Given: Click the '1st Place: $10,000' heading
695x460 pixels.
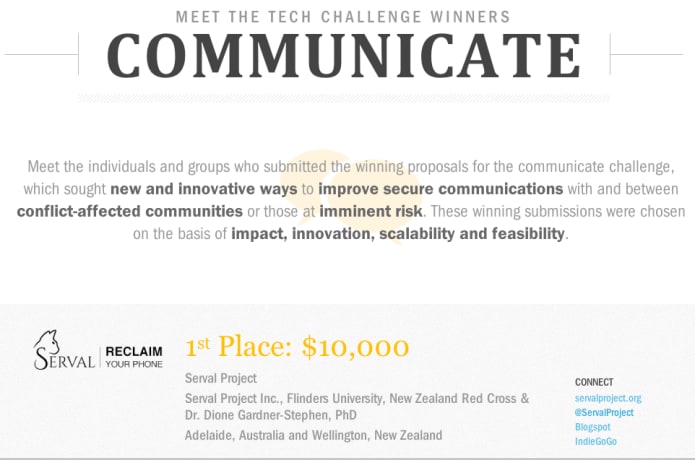Looking at the screenshot, I should (x=297, y=347).
